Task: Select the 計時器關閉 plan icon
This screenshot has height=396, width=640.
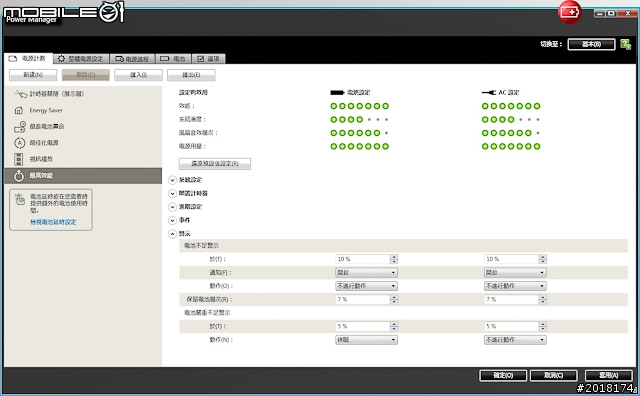Action: 20,94
